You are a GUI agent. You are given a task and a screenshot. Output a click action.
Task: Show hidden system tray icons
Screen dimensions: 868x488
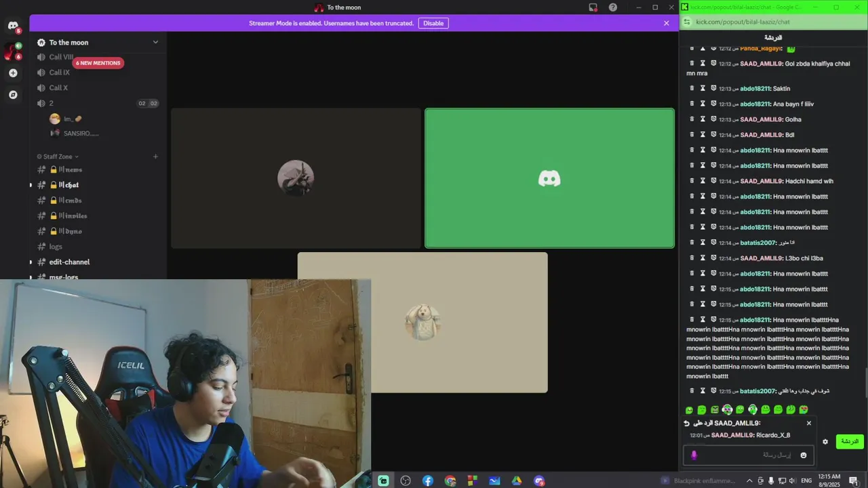[x=749, y=481]
